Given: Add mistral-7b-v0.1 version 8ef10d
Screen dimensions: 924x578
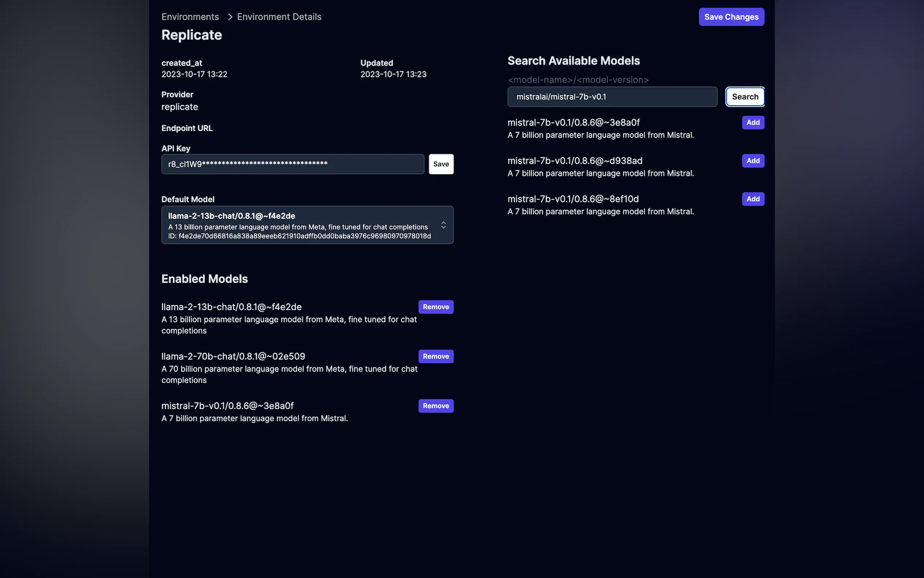Looking at the screenshot, I should [x=753, y=199].
